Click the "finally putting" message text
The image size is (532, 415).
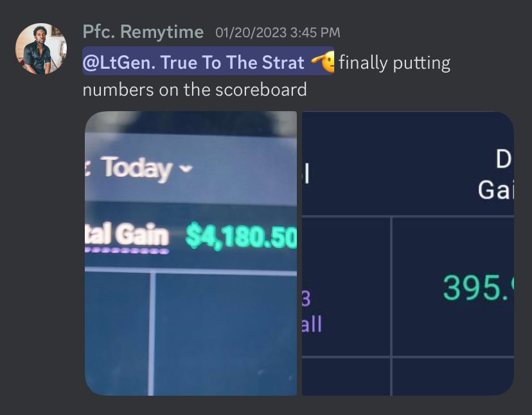[x=395, y=63]
